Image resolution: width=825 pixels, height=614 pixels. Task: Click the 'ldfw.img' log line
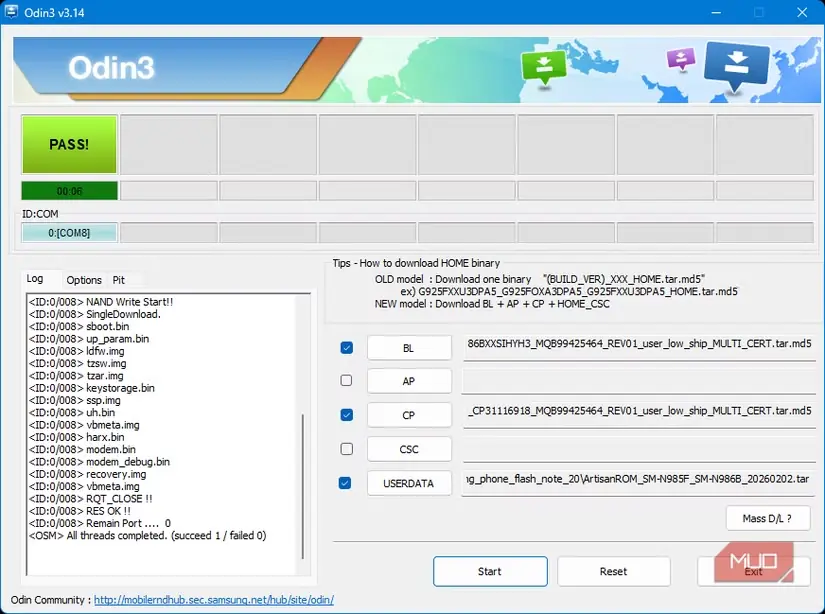77,351
